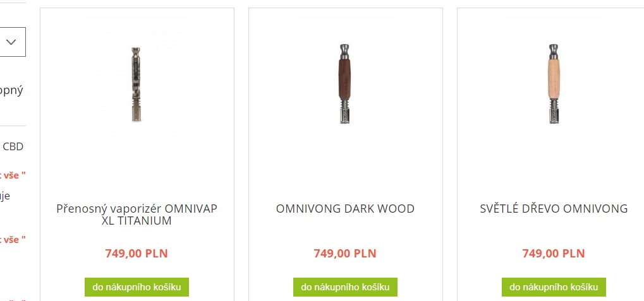Click 'do nákupního košíku' under SVĚTLÉ DŘEVO OMNIVONG
This screenshot has height=301, width=644.
point(554,287)
